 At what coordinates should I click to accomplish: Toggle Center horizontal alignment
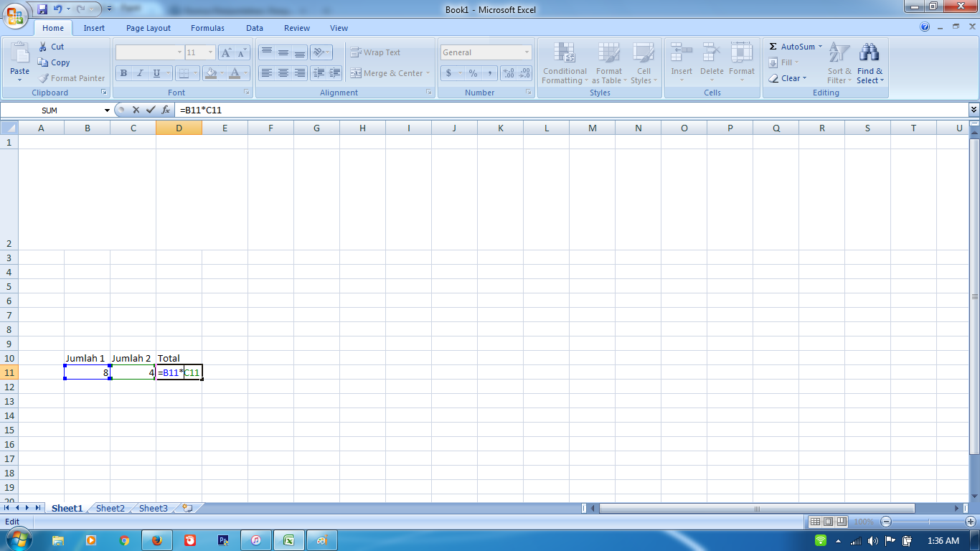tap(283, 73)
